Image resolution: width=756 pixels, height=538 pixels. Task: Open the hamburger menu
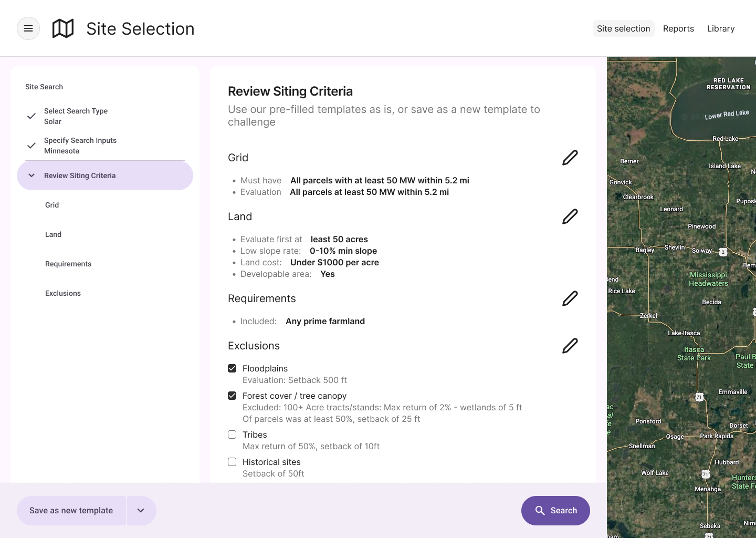(28, 28)
